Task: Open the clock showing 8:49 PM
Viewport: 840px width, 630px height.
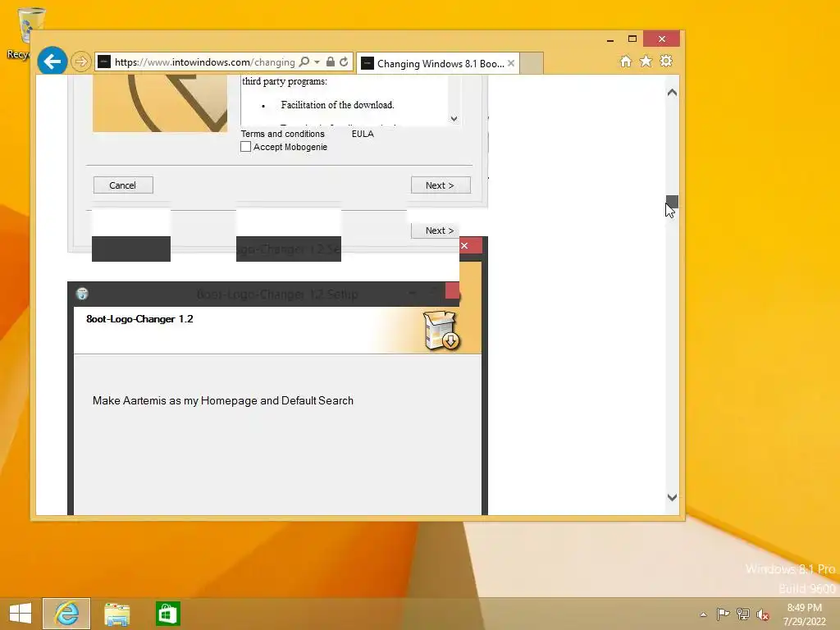Action: 804,614
